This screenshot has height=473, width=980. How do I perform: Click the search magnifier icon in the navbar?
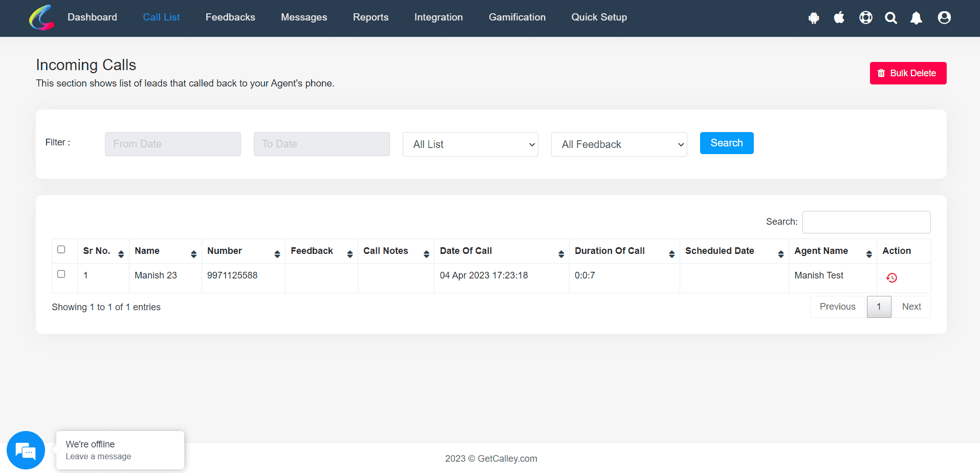891,18
